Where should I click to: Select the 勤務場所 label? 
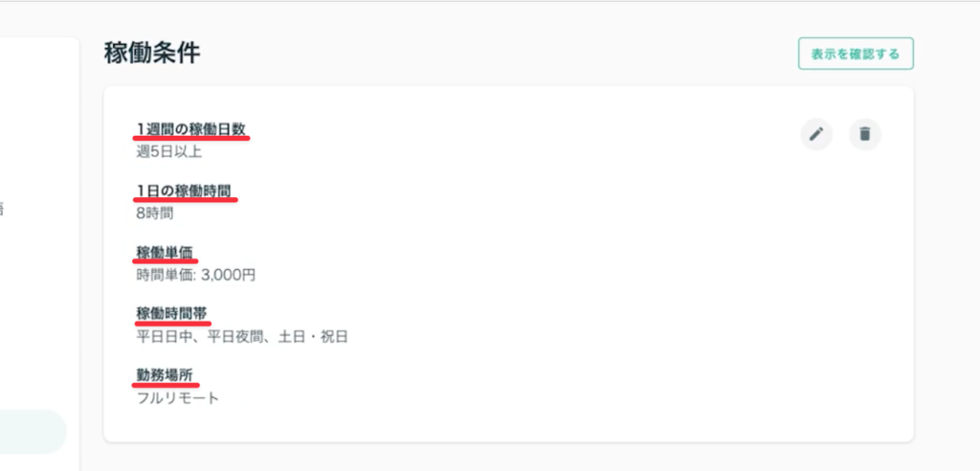pyautogui.click(x=166, y=374)
